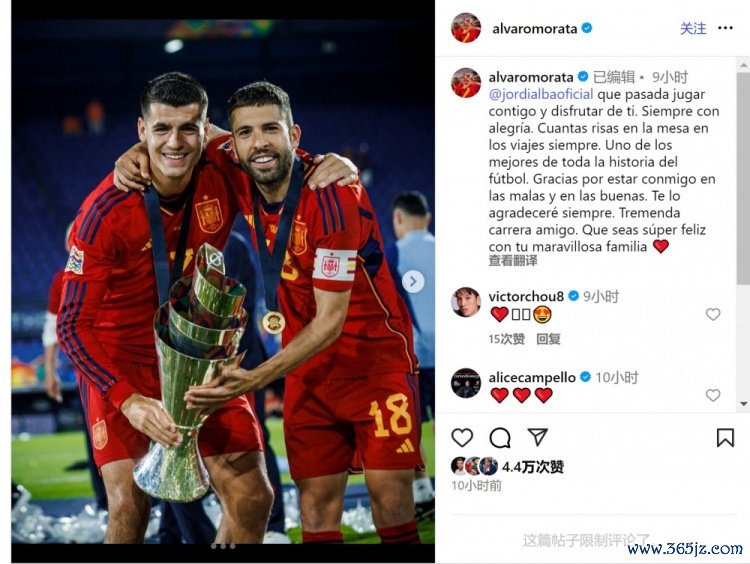Open victorchou8's profile picture
Screen dimensions: 750x564
tap(465, 302)
